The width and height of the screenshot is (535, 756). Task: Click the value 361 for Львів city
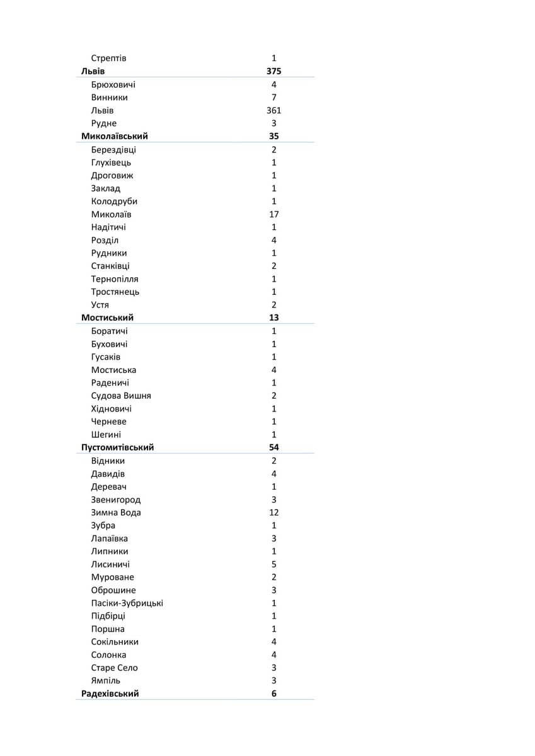coord(273,110)
